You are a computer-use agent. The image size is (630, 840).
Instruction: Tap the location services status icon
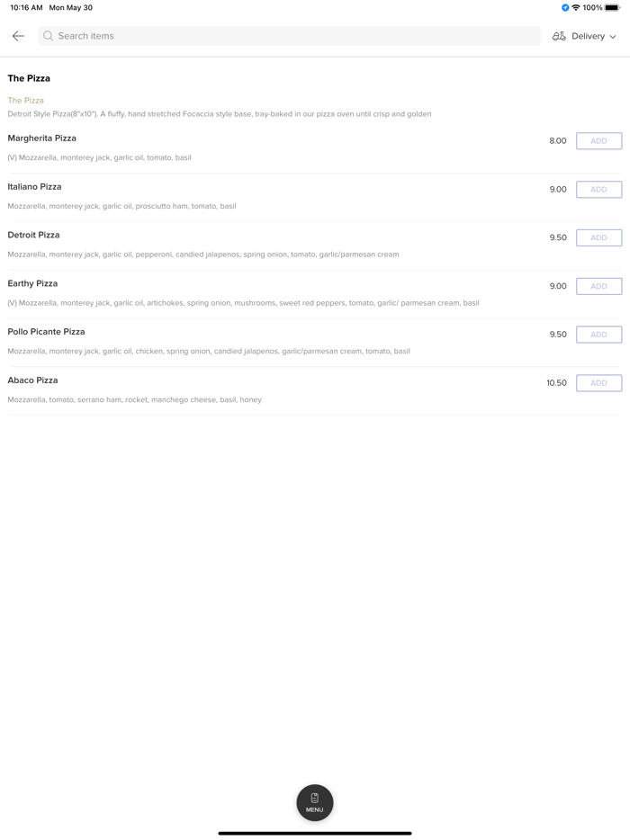565,8
